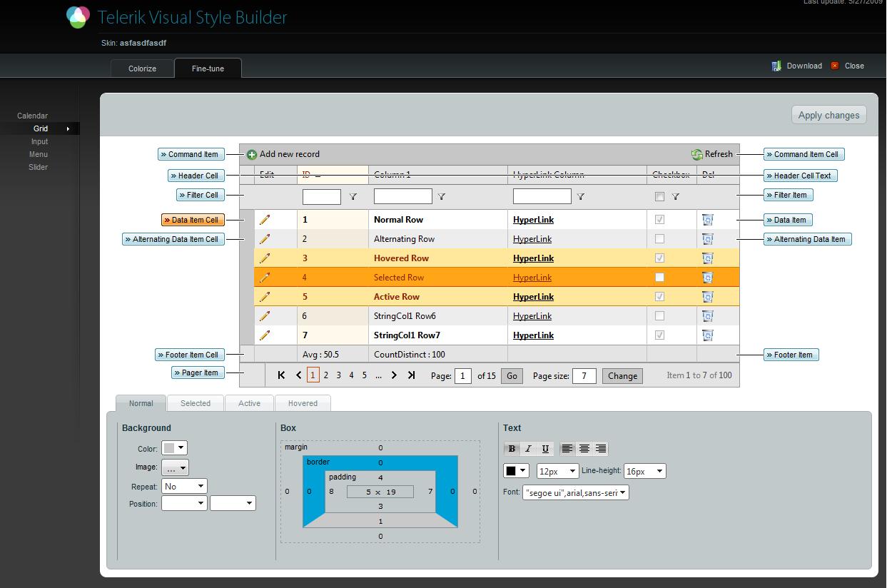Click the delete bin icon in the Normal Row
887x588 pixels.
click(x=707, y=220)
